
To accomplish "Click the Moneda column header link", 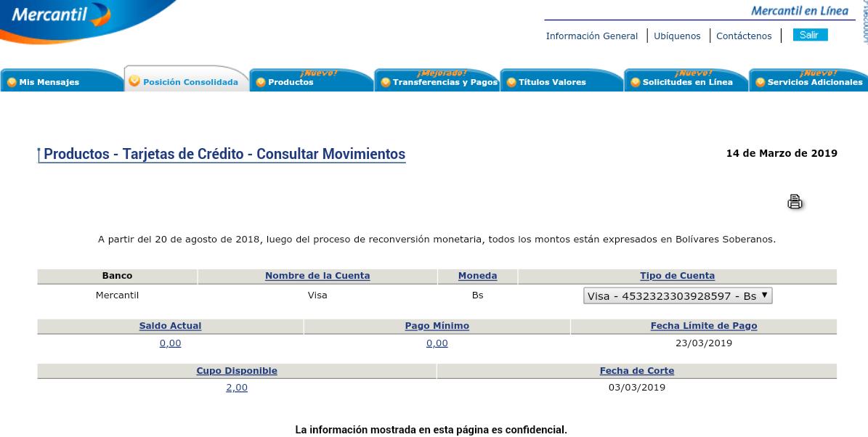I will coord(478,275).
